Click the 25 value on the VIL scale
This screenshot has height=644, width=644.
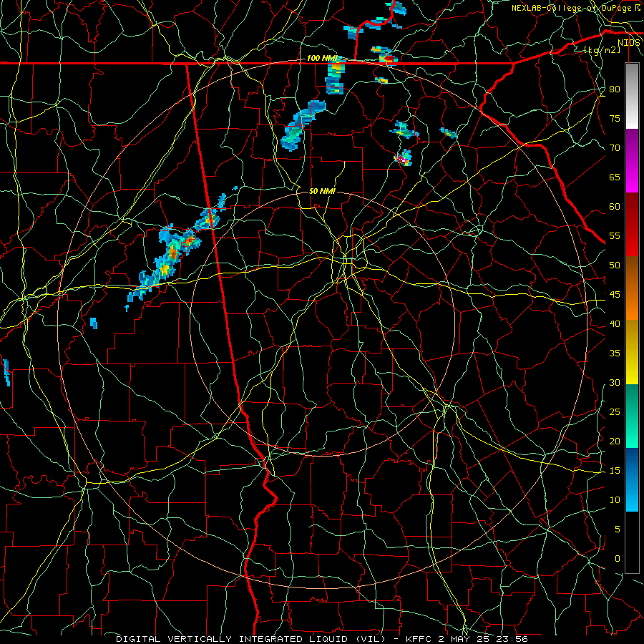(615, 412)
